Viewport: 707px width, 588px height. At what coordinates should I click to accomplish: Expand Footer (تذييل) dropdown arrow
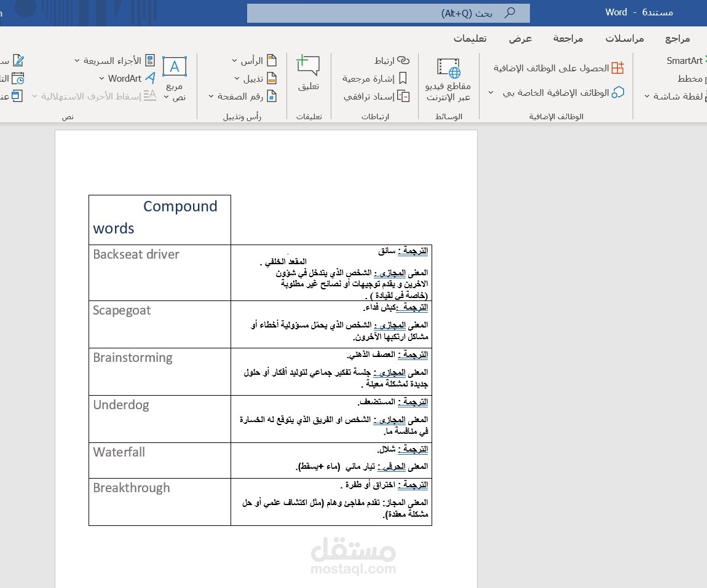pyautogui.click(x=237, y=79)
